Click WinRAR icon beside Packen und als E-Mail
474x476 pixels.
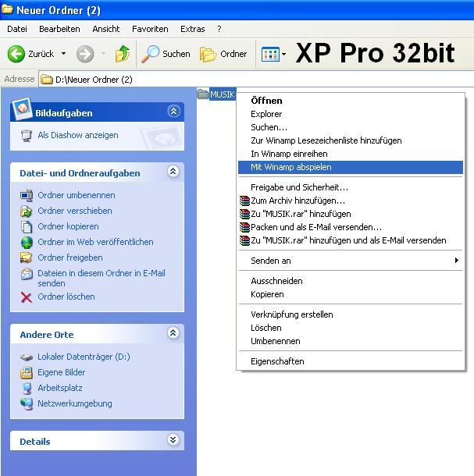click(x=244, y=227)
